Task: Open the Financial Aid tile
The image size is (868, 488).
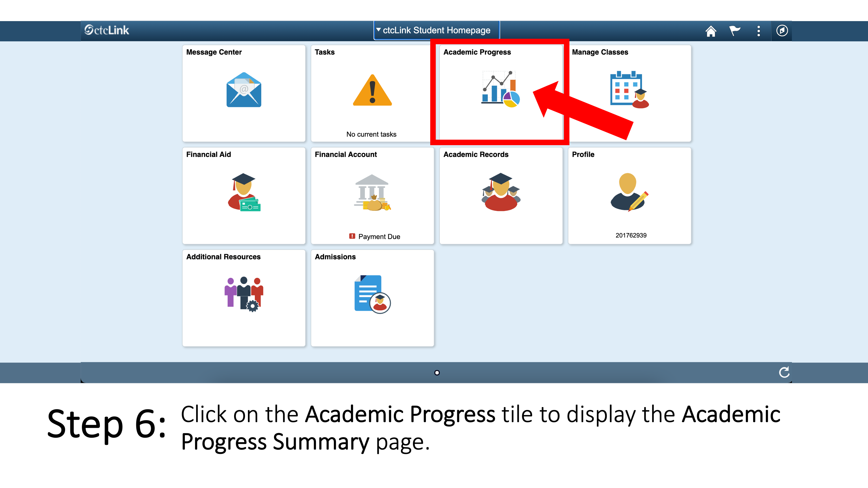Action: point(244,196)
